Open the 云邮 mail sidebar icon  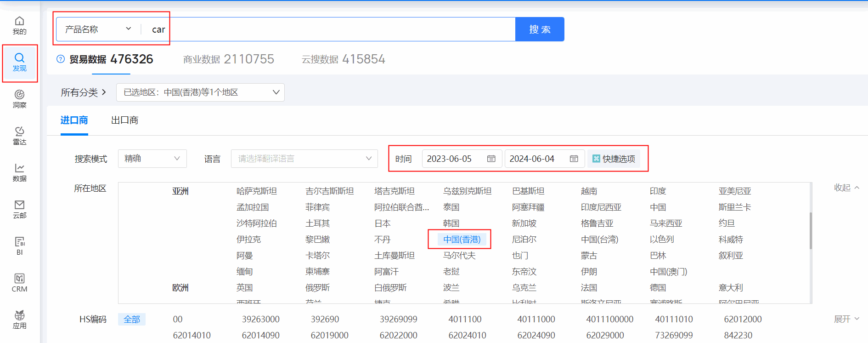(19, 209)
